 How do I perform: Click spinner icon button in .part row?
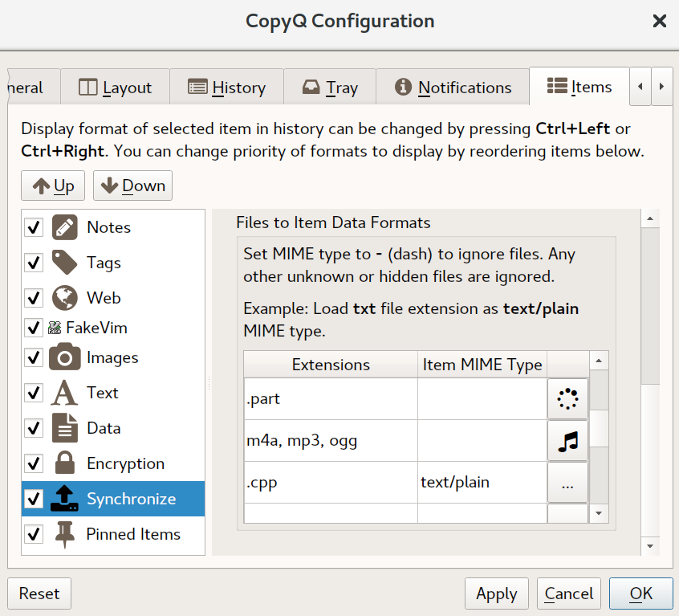567,398
